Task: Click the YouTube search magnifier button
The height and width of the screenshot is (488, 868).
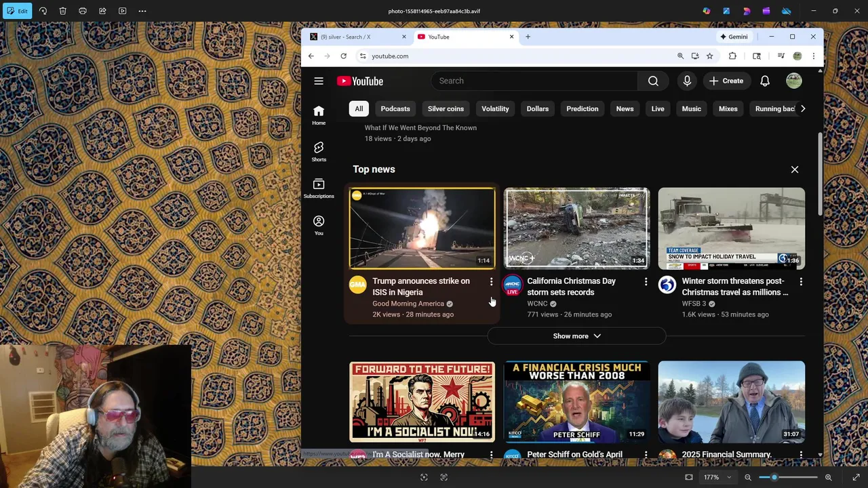Action: 653,81
